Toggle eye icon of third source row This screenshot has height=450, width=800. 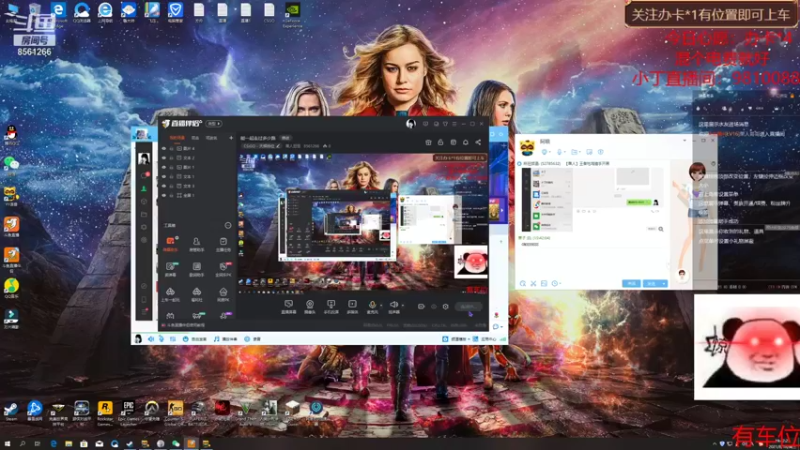coord(164,167)
